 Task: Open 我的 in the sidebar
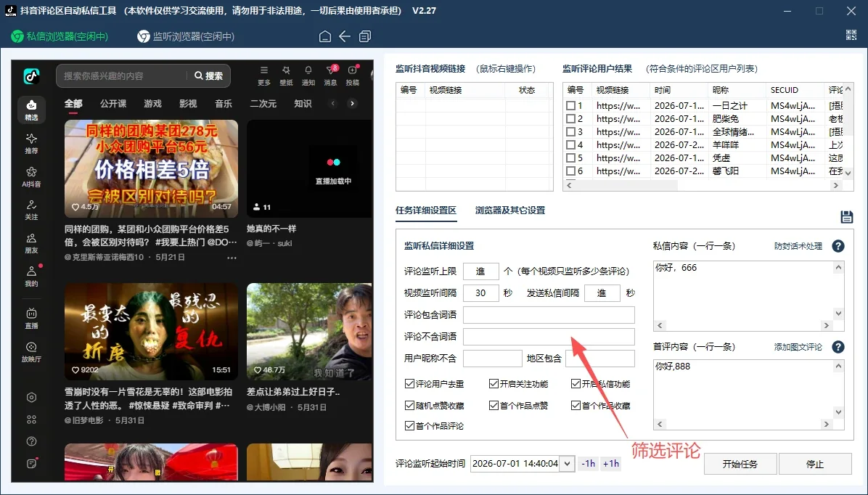(x=31, y=277)
